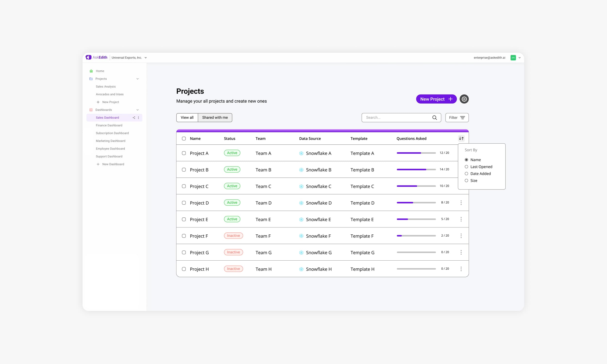
Task: Open the more options menu for Project D
Action: click(461, 203)
